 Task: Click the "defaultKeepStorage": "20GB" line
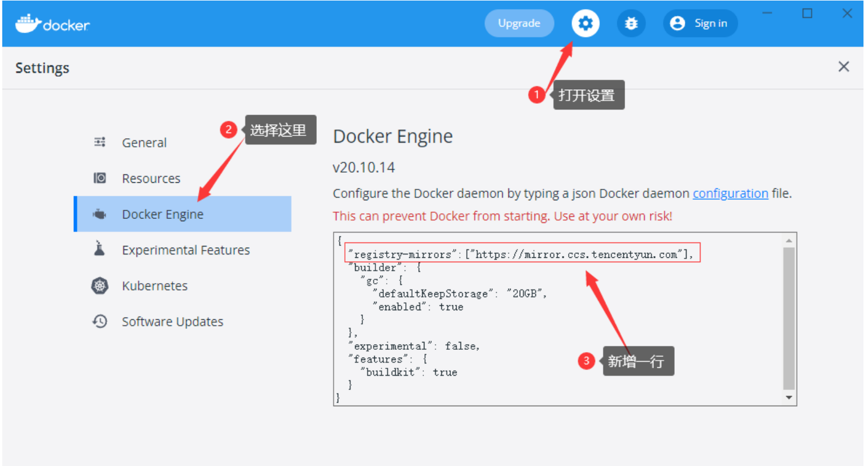[x=459, y=293]
